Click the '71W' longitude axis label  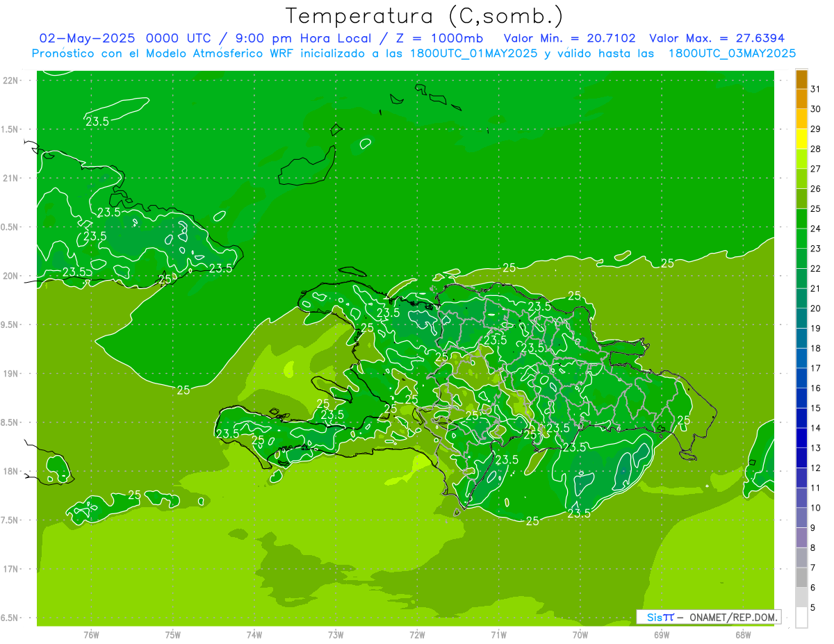coord(498,635)
